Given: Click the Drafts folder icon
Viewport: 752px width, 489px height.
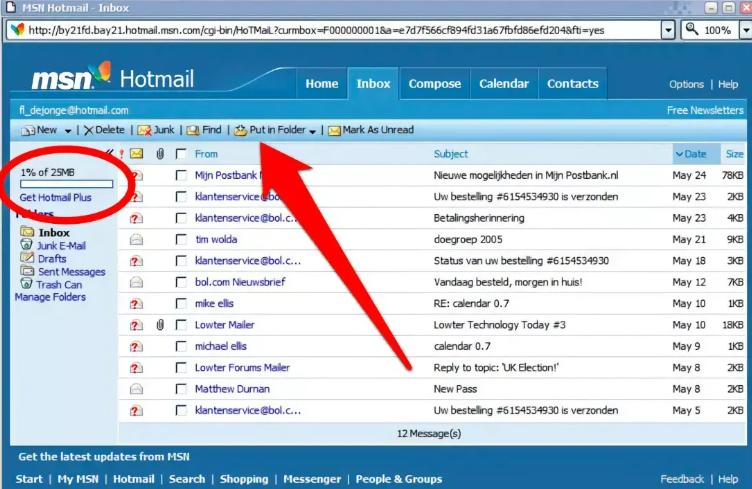Looking at the screenshot, I should pos(27,258).
